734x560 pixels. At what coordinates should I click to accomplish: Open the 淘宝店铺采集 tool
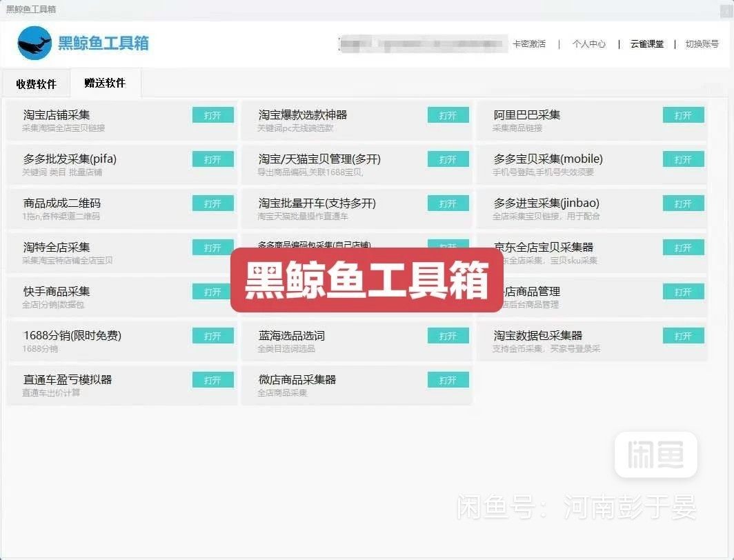click(213, 115)
